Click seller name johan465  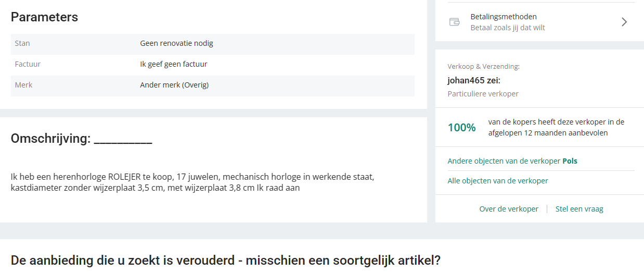473,80
